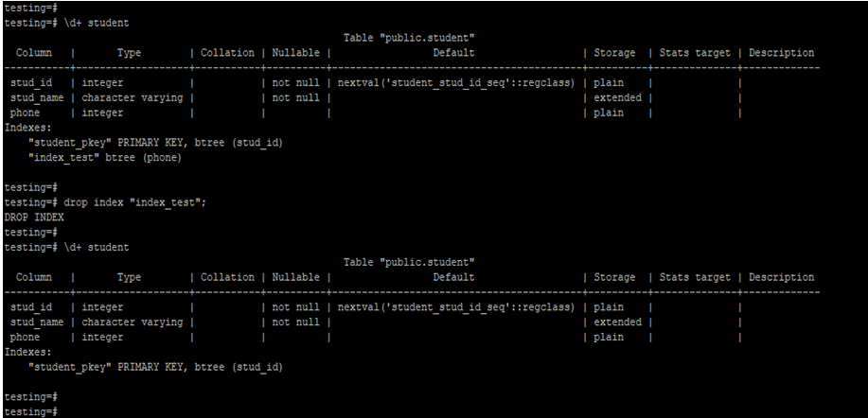Click the Stats target header after the drop

click(x=695, y=277)
